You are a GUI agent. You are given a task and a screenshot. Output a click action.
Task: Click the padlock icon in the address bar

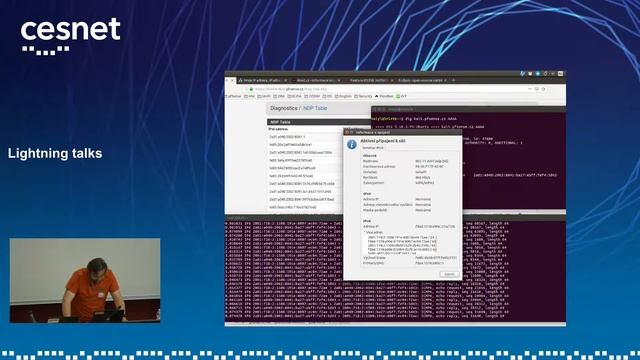251,89
